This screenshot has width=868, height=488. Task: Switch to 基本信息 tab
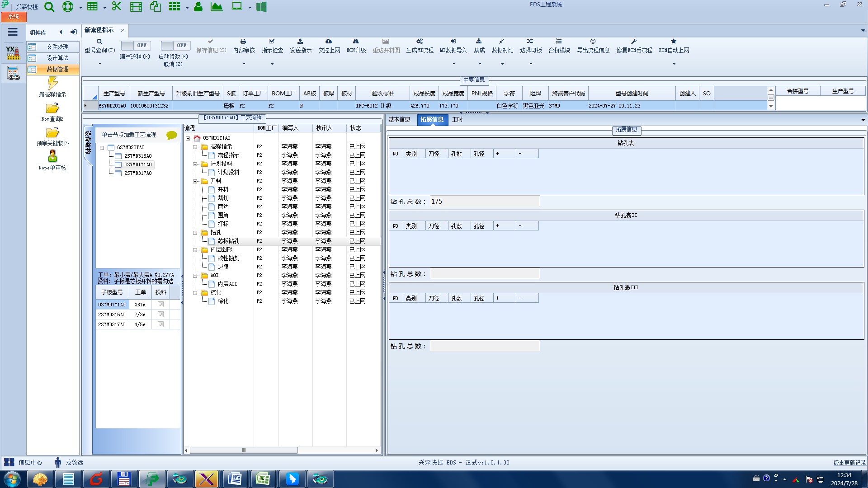click(399, 120)
